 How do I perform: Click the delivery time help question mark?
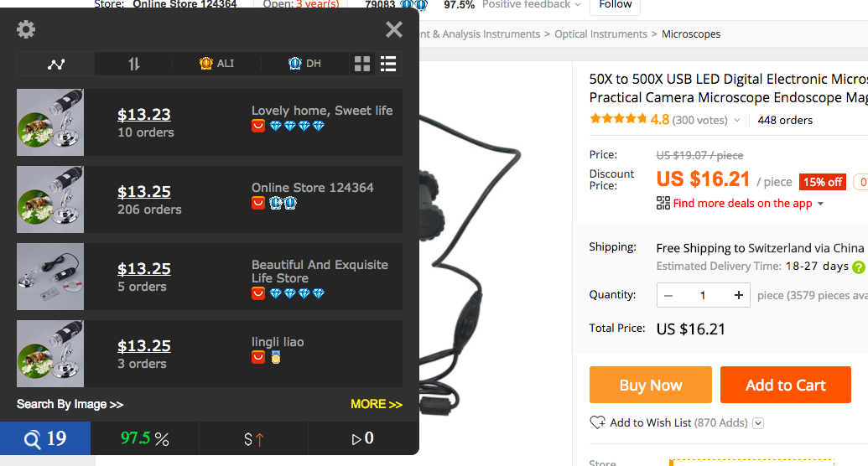859,267
